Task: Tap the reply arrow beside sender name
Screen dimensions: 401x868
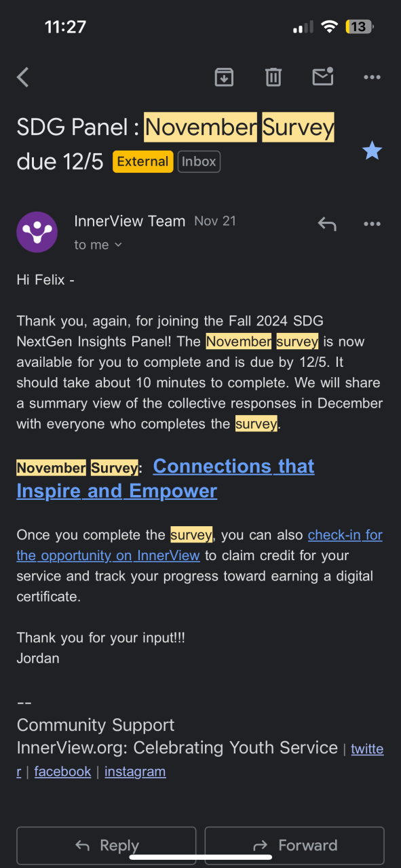Action: [x=327, y=224]
